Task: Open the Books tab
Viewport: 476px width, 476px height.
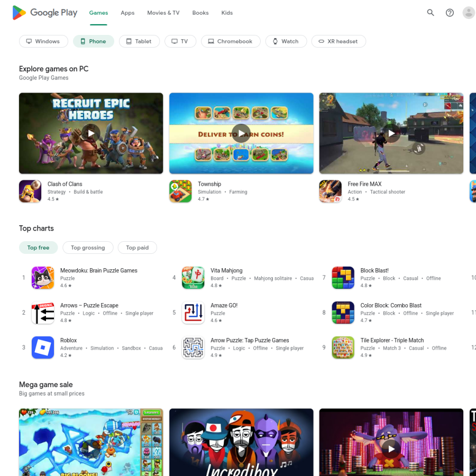Action: point(200,13)
